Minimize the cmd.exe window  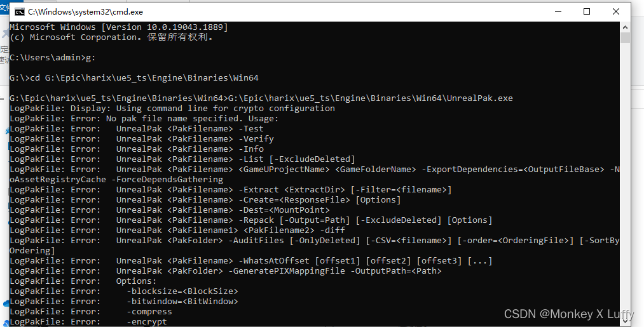click(x=558, y=12)
